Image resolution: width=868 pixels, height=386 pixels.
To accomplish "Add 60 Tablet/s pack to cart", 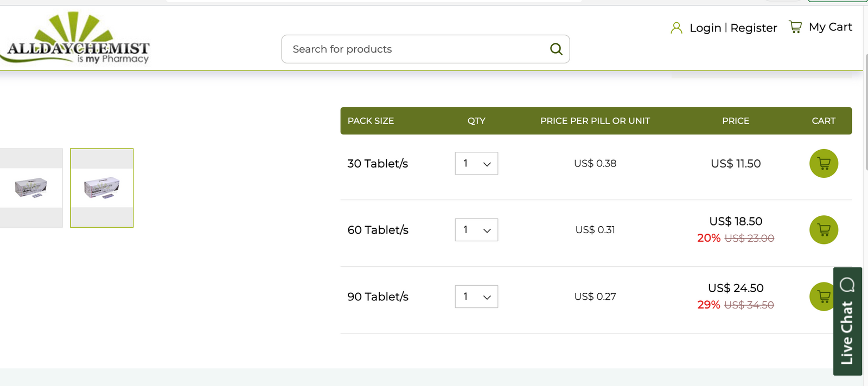I will click(824, 230).
